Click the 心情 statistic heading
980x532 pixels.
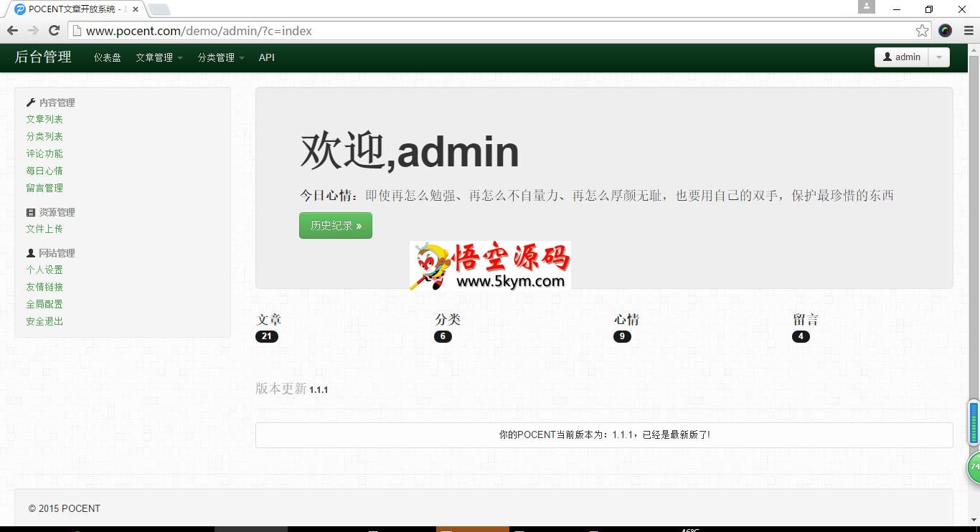click(626, 319)
